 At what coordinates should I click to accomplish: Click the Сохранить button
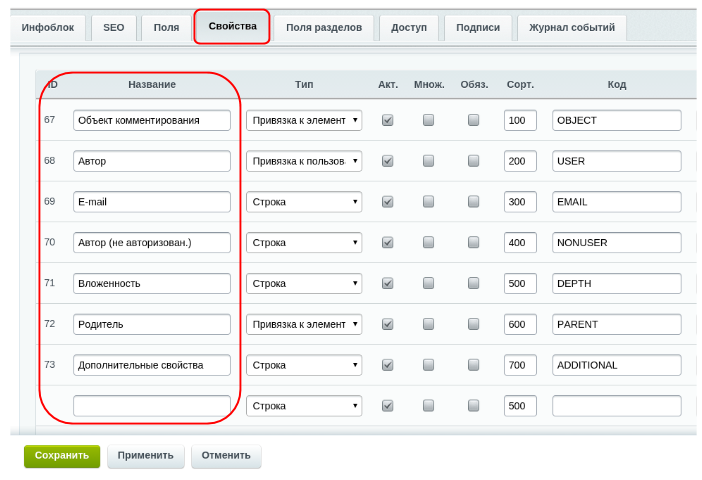pyautogui.click(x=62, y=456)
